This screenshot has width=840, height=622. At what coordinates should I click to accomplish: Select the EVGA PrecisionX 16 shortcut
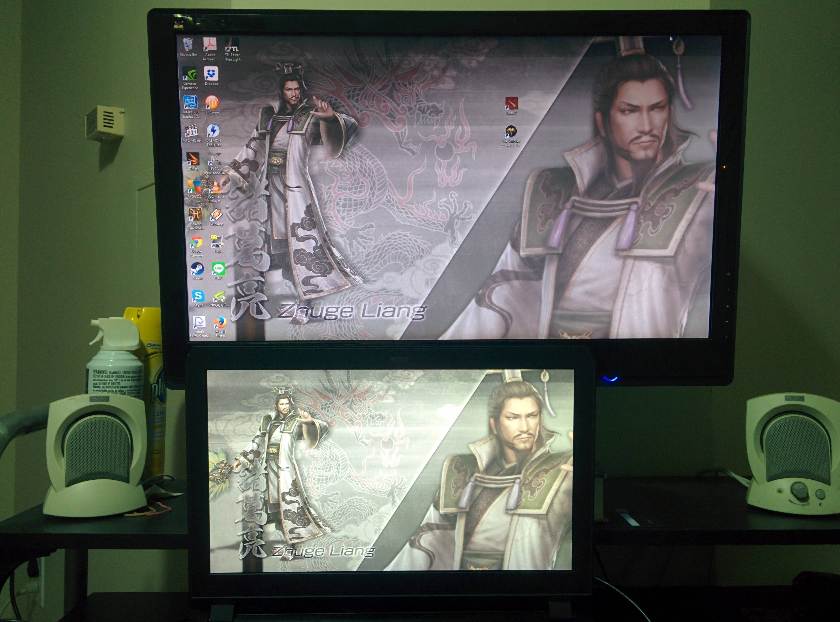[214, 164]
